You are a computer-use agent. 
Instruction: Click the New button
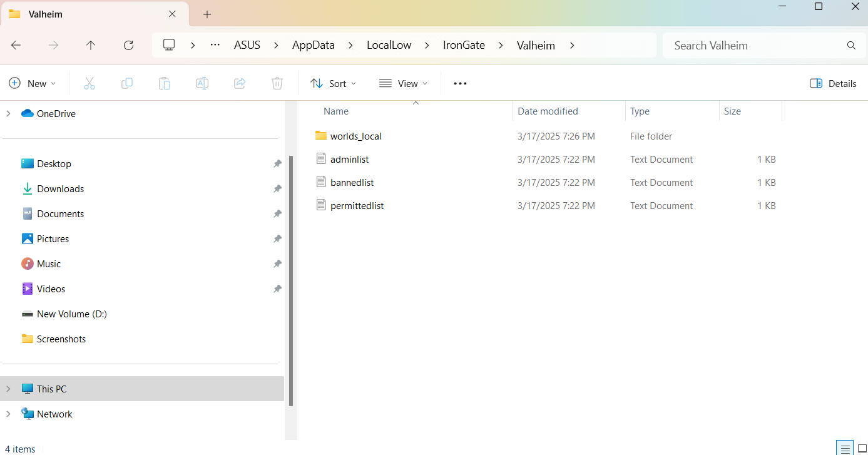click(x=32, y=83)
